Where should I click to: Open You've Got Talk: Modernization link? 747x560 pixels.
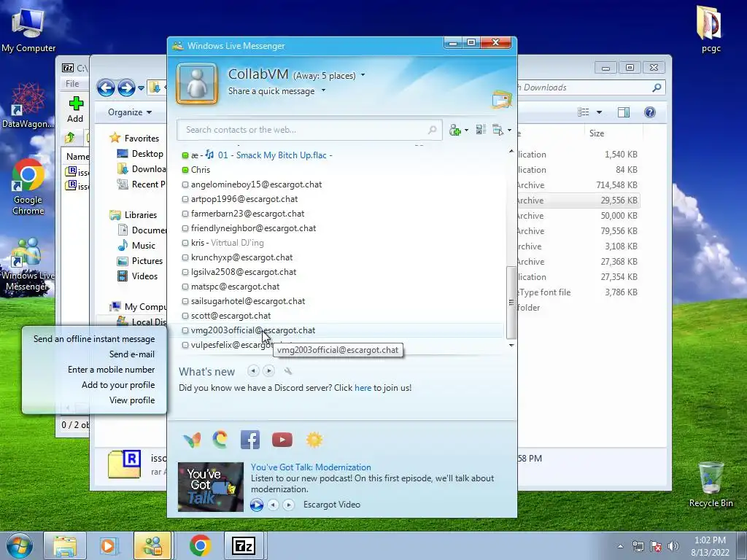tap(311, 467)
